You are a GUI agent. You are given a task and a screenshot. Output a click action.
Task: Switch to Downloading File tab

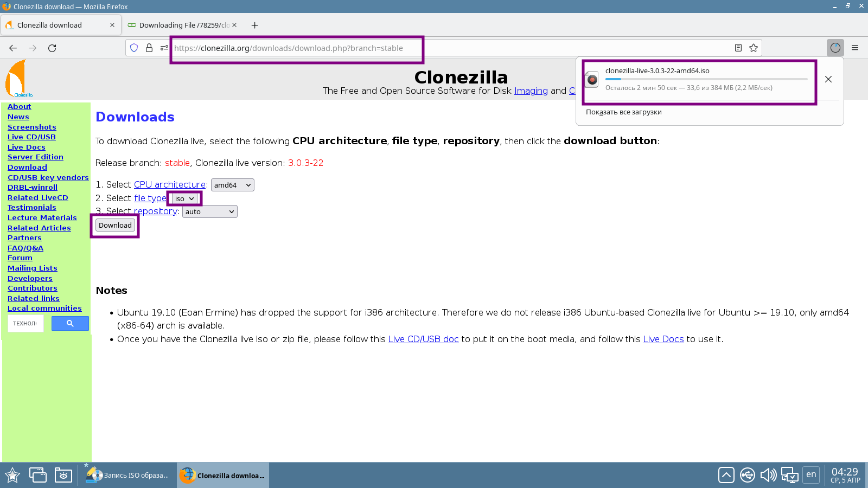(182, 25)
